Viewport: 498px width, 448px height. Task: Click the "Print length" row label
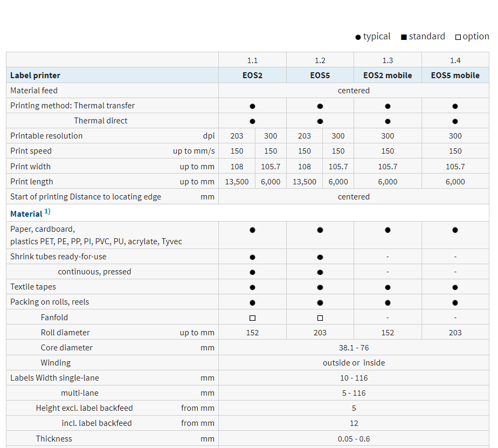32,182
